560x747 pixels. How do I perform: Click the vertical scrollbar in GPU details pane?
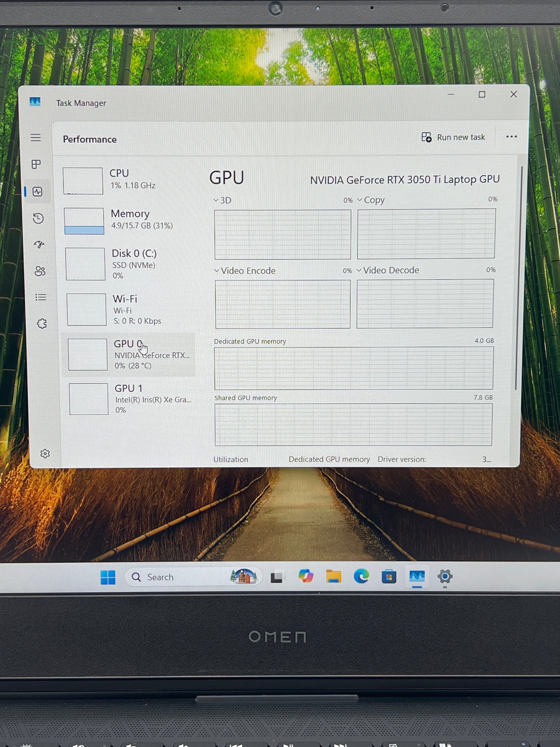click(519, 278)
